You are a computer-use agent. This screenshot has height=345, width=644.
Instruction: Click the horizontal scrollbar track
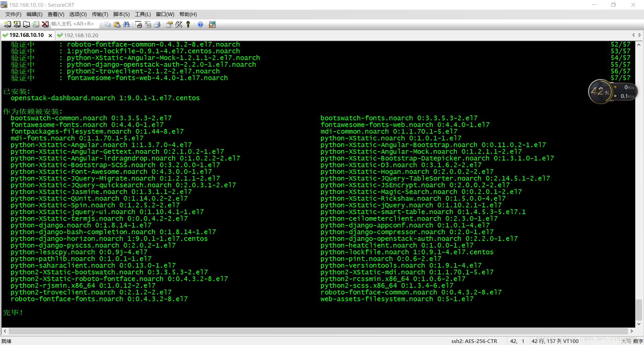click(318, 331)
